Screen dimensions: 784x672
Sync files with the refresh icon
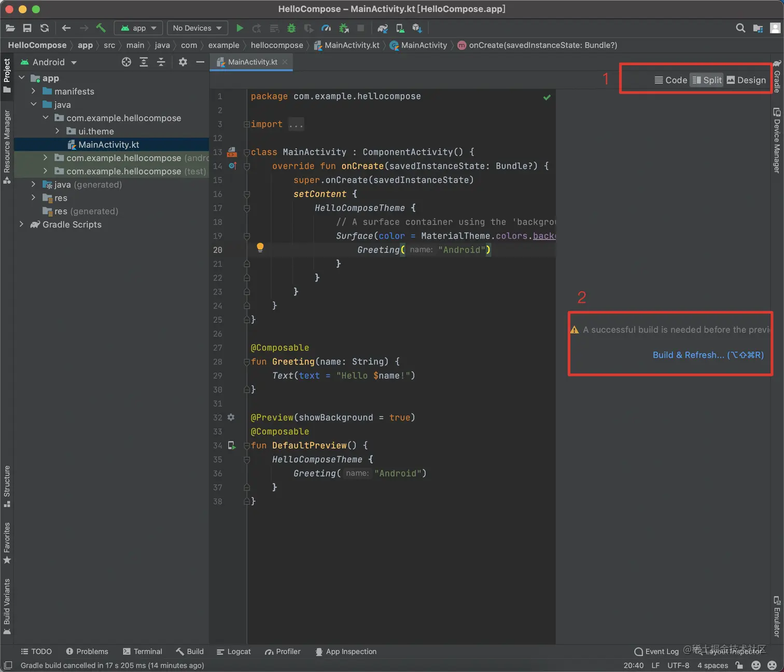pos(45,28)
